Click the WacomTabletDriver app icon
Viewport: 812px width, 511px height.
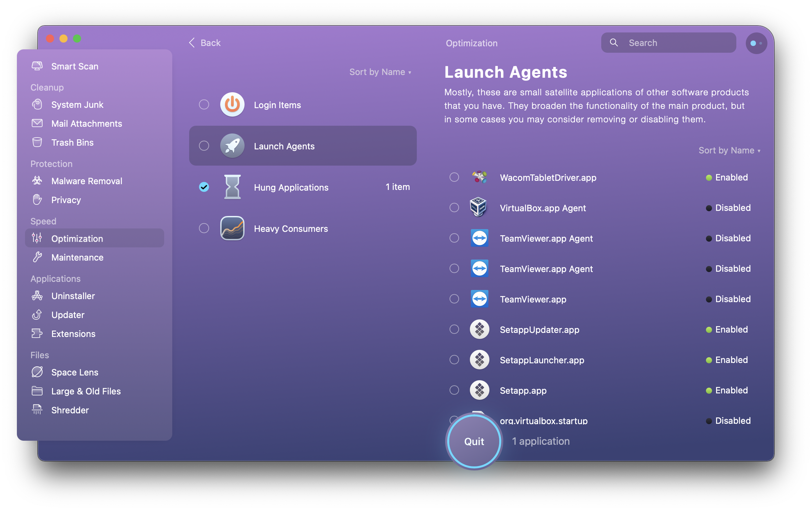(x=480, y=177)
